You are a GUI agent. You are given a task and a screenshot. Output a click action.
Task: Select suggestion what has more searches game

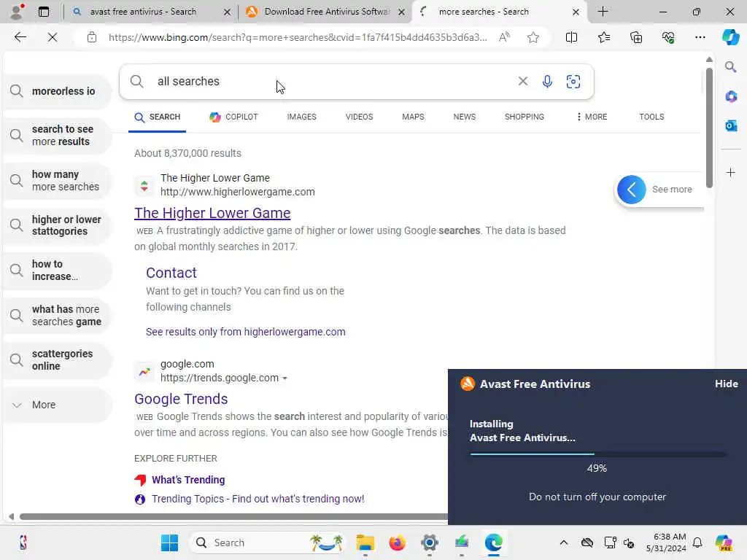pyautogui.click(x=57, y=316)
